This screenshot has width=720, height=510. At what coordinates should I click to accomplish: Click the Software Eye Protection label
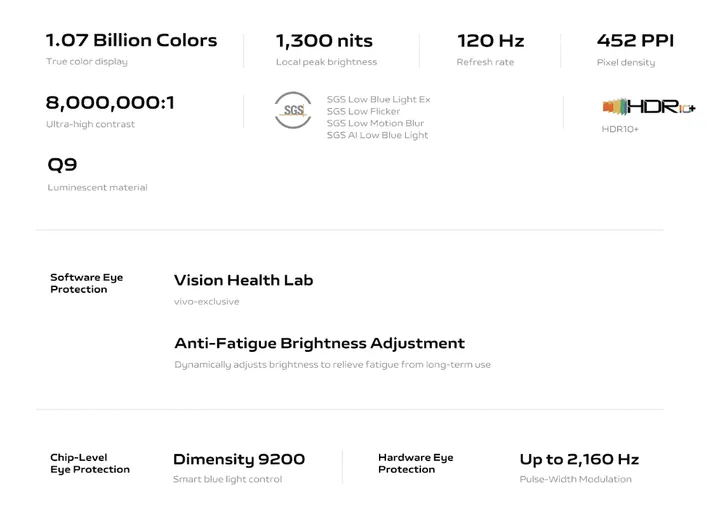(86, 283)
